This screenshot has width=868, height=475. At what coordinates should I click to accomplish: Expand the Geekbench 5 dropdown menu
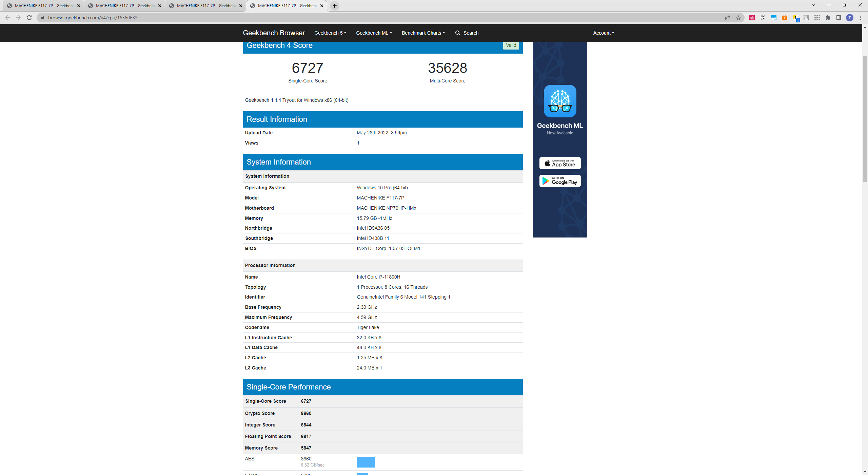coord(330,33)
